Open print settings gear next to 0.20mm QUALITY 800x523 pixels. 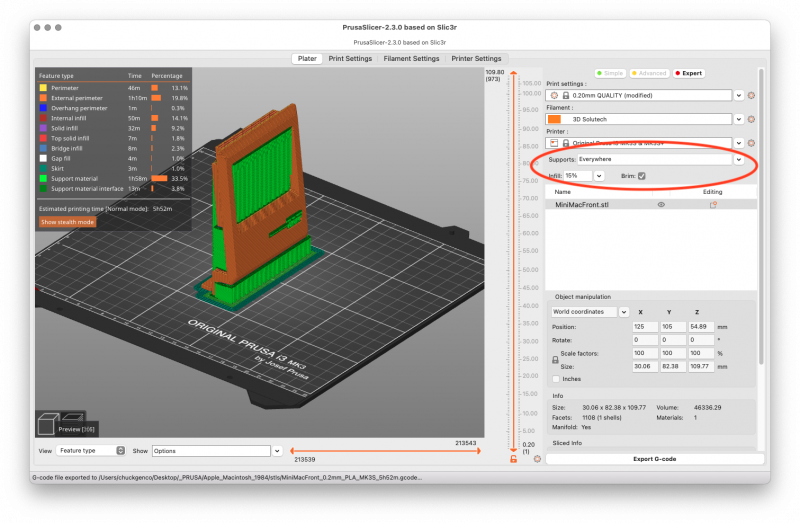(751, 95)
